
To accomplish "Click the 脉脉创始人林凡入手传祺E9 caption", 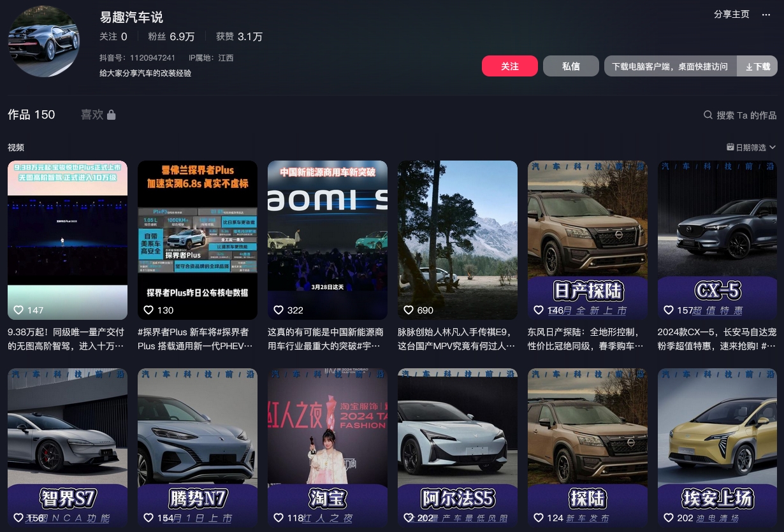I will coord(458,339).
